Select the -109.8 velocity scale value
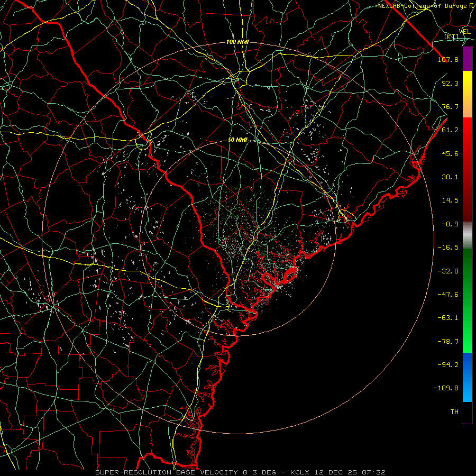 (446, 388)
